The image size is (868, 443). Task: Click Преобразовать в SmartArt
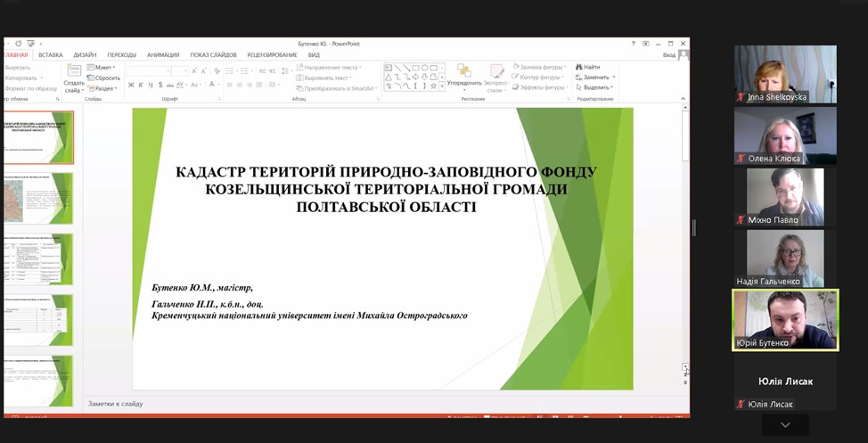[337, 88]
